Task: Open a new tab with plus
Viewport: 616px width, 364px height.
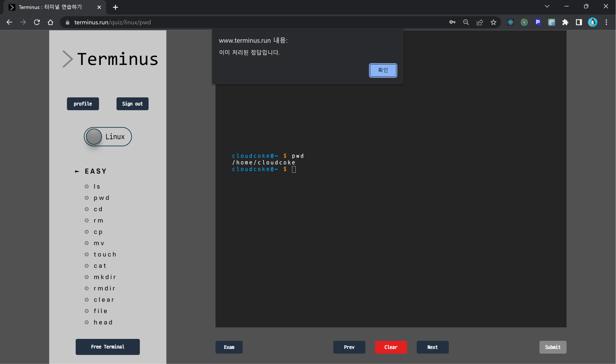Action: point(115,7)
